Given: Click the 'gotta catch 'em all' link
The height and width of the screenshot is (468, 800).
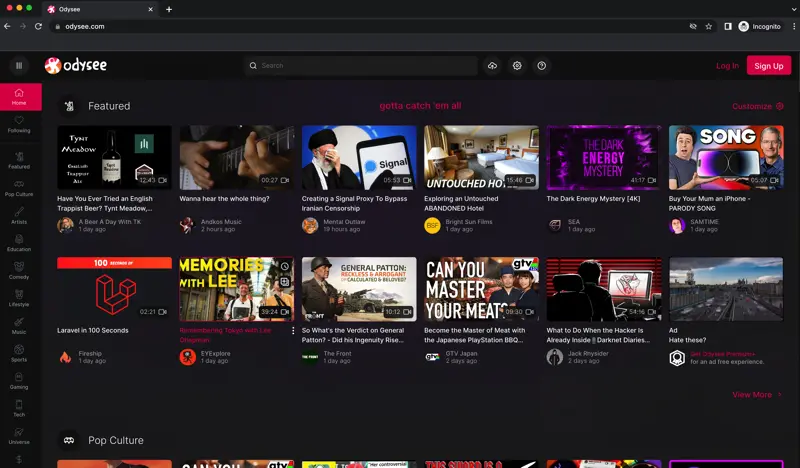Looking at the screenshot, I should pyautogui.click(x=420, y=106).
